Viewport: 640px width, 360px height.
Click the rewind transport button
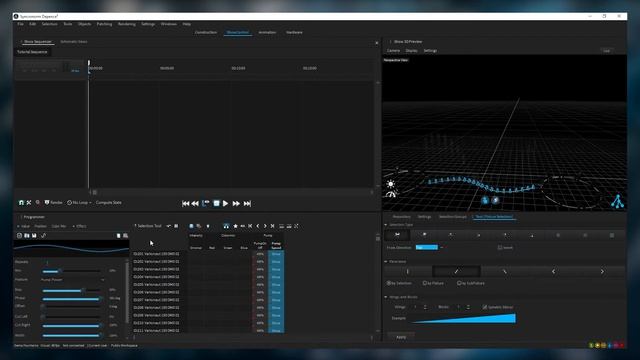(x=195, y=203)
